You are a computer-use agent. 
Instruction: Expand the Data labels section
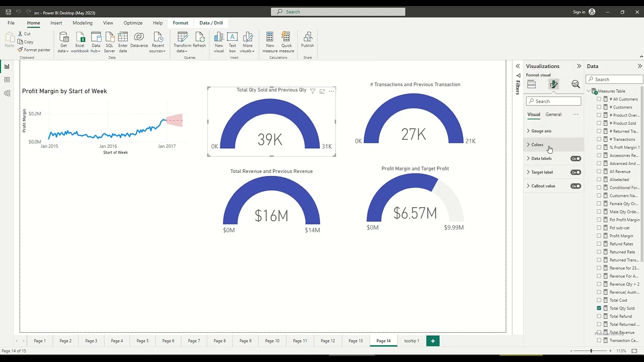[x=528, y=158]
